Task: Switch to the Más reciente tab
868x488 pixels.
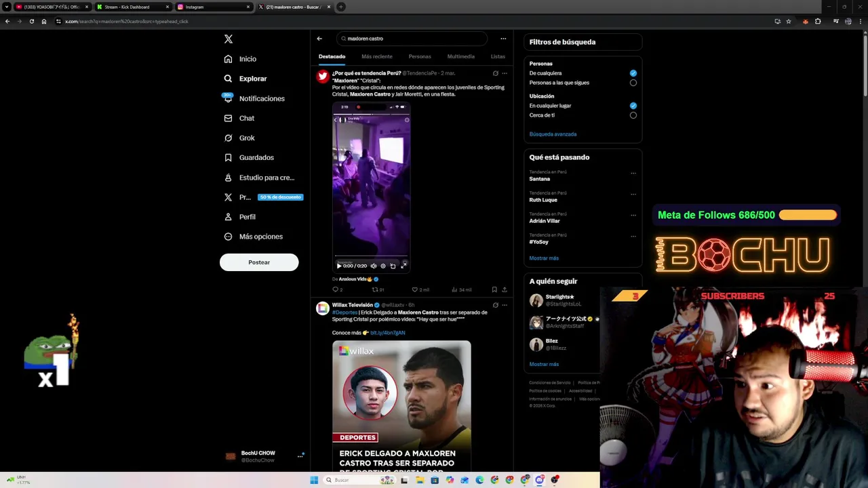Action: point(377,56)
